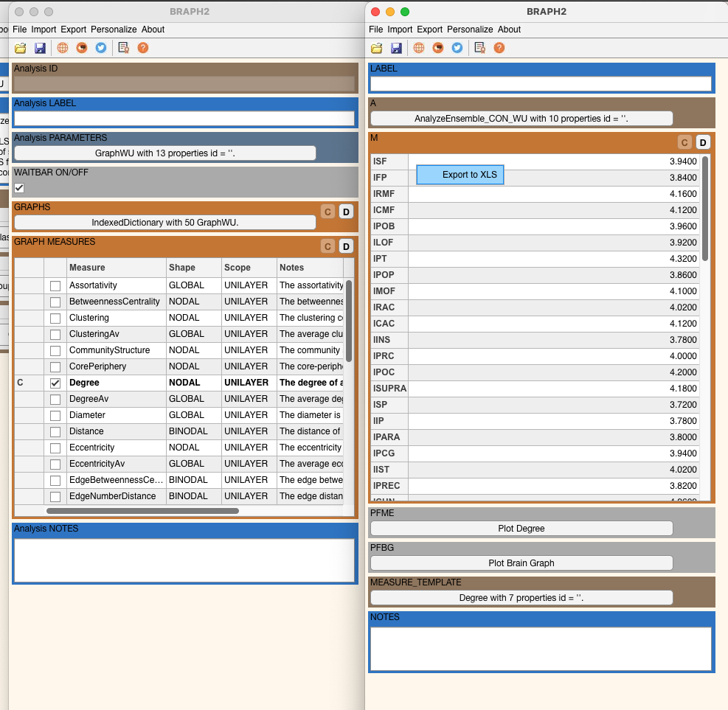
Task: Click the Plot Brain Graph button
Action: tap(521, 563)
